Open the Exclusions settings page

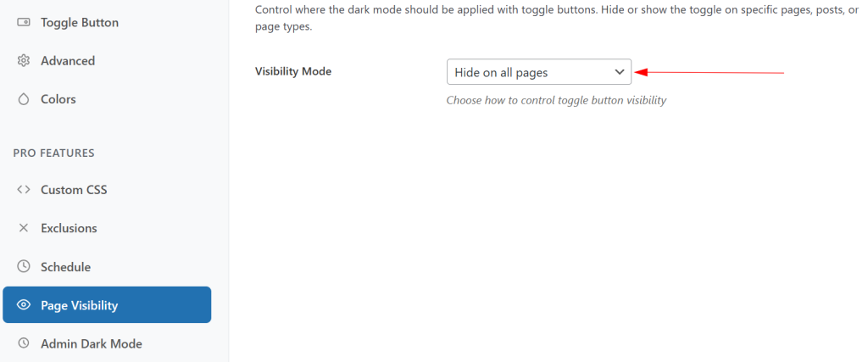coord(69,228)
